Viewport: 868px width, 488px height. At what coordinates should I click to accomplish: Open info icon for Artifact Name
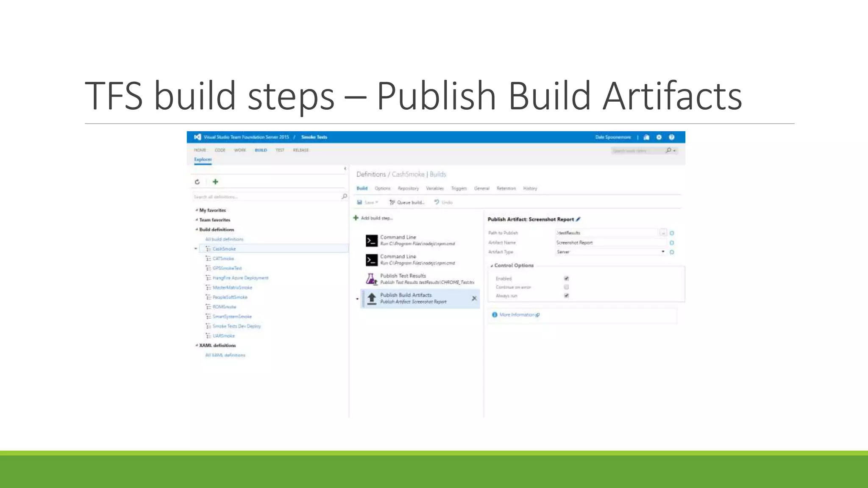point(672,243)
